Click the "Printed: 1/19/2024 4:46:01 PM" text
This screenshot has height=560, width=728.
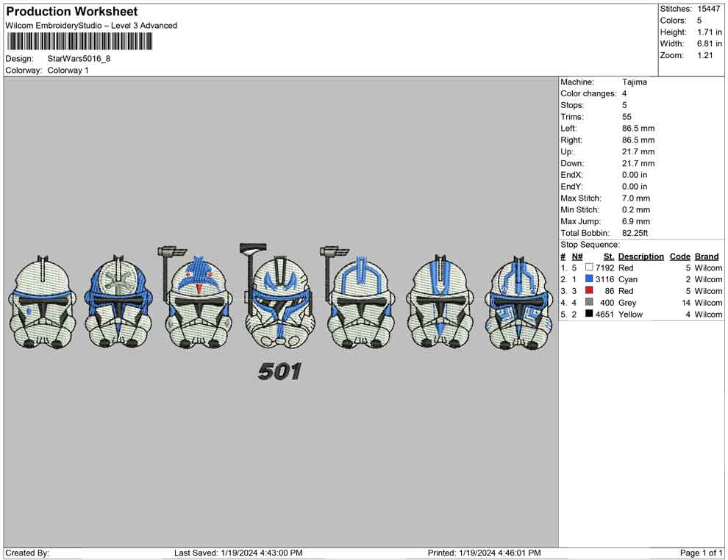tap(485, 553)
